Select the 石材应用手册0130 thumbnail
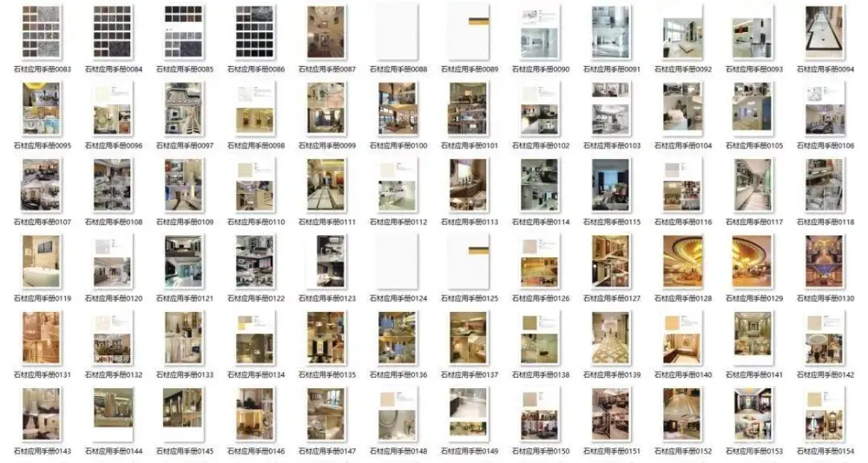Image resolution: width=868 pixels, height=463 pixels. point(823,261)
